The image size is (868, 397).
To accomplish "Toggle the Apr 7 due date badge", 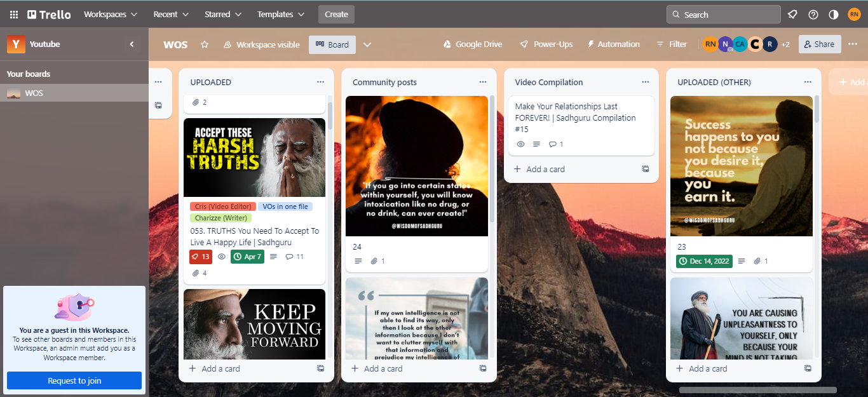I will pyautogui.click(x=247, y=257).
